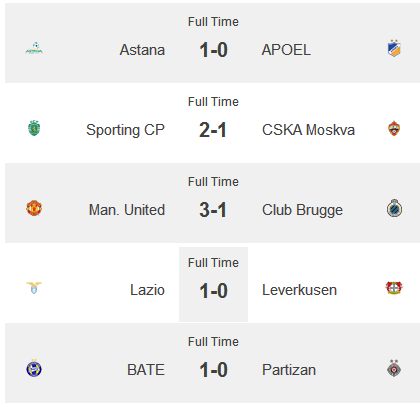420x407 pixels.
Task: Click the Club Brugge crest
Action: click(394, 208)
